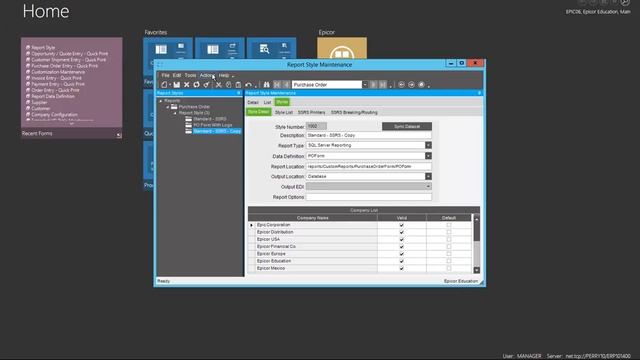Open Supplier in recent forms list

[x=39, y=102]
